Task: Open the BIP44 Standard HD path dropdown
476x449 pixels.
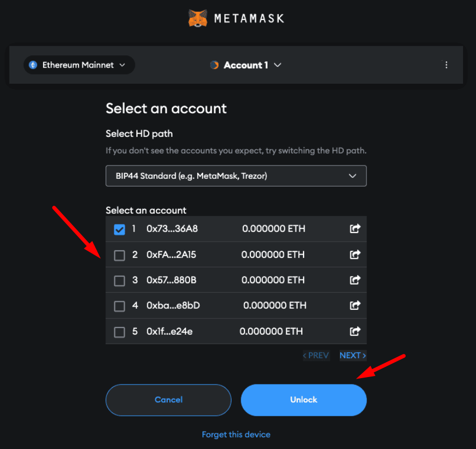Action: coord(236,176)
